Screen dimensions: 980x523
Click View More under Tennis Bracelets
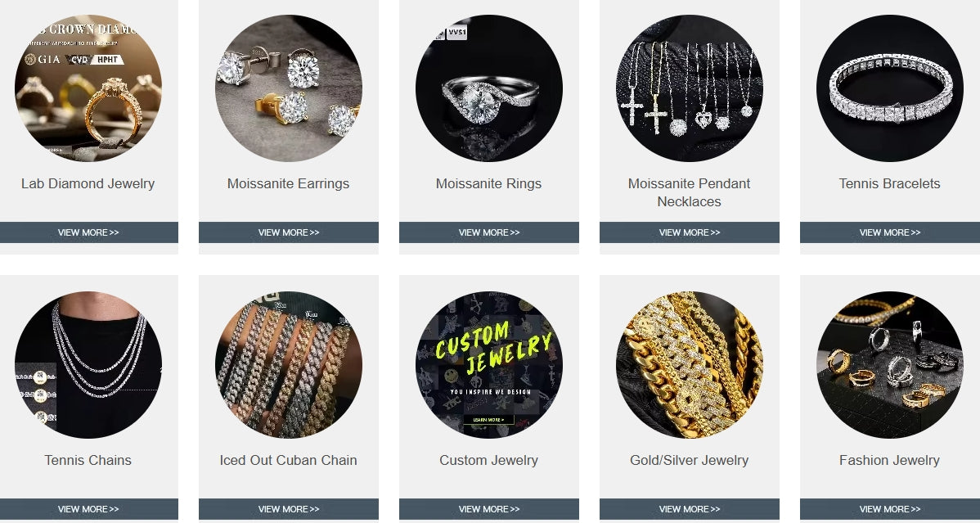(x=890, y=232)
